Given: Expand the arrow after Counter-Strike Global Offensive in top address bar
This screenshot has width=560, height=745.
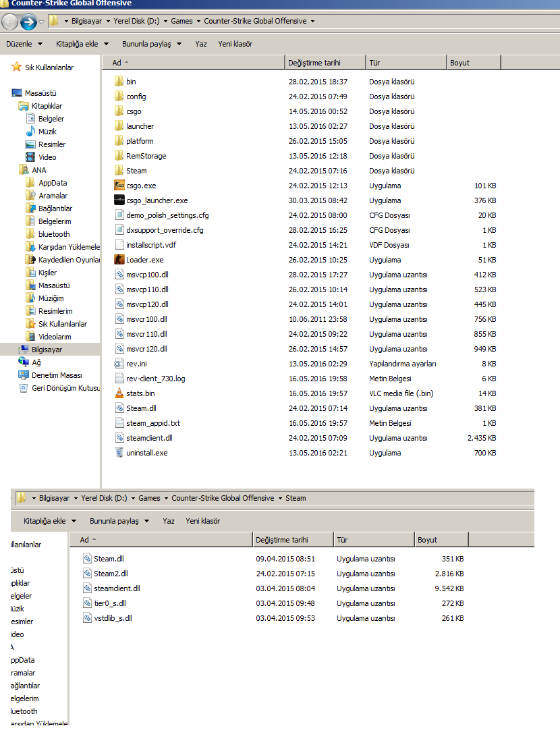Looking at the screenshot, I should click(x=312, y=21).
